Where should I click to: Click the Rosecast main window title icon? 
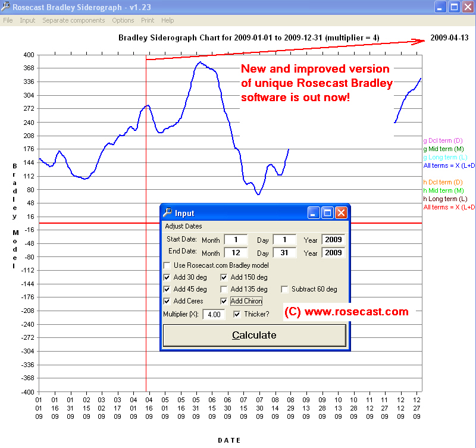pyautogui.click(x=5, y=7)
